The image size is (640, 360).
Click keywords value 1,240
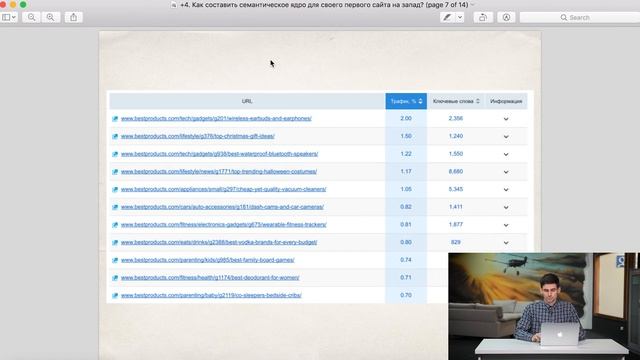coord(456,136)
